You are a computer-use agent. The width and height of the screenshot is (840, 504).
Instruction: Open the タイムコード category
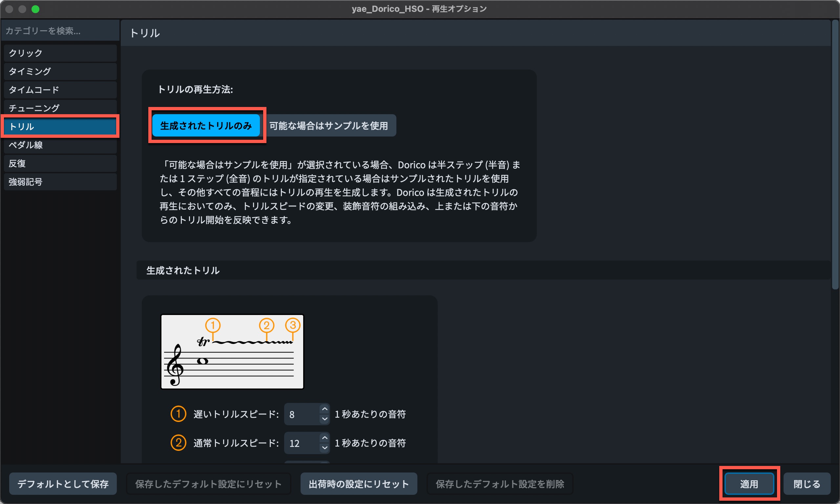pos(60,90)
